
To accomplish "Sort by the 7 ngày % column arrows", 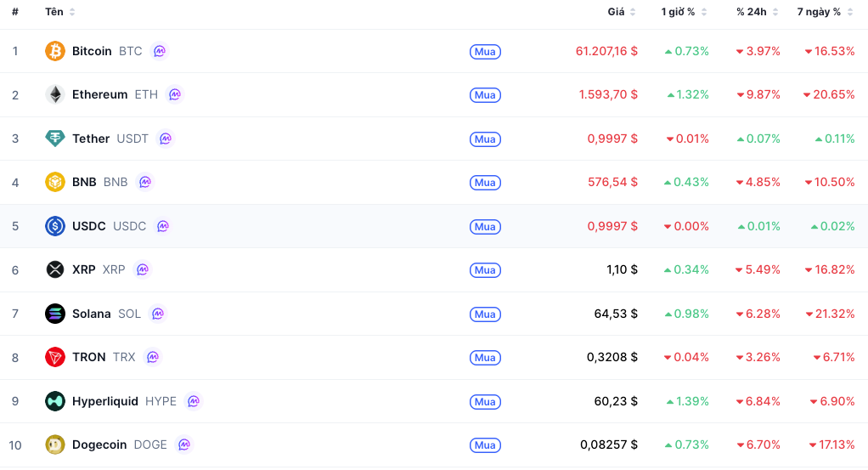I will coord(850,12).
